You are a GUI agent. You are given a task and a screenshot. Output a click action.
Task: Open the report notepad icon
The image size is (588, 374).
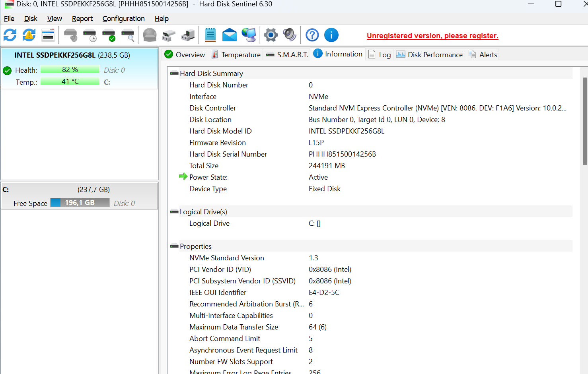pyautogui.click(x=210, y=35)
